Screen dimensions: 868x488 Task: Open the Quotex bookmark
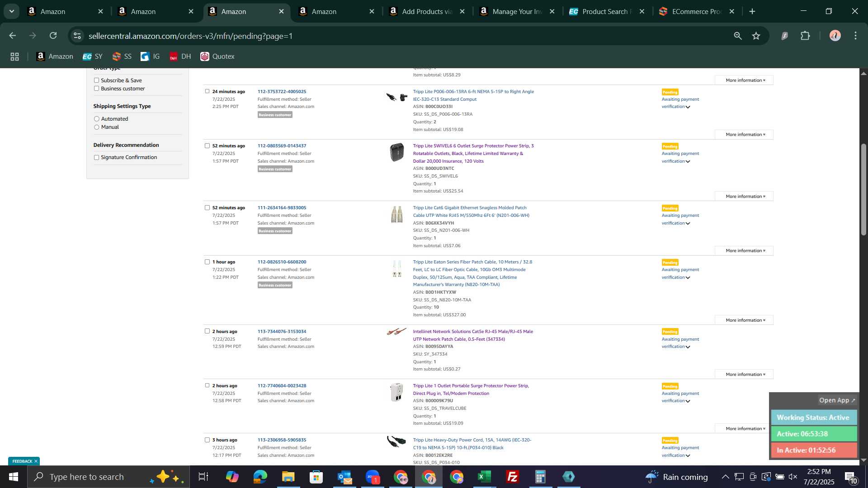tap(217, 56)
